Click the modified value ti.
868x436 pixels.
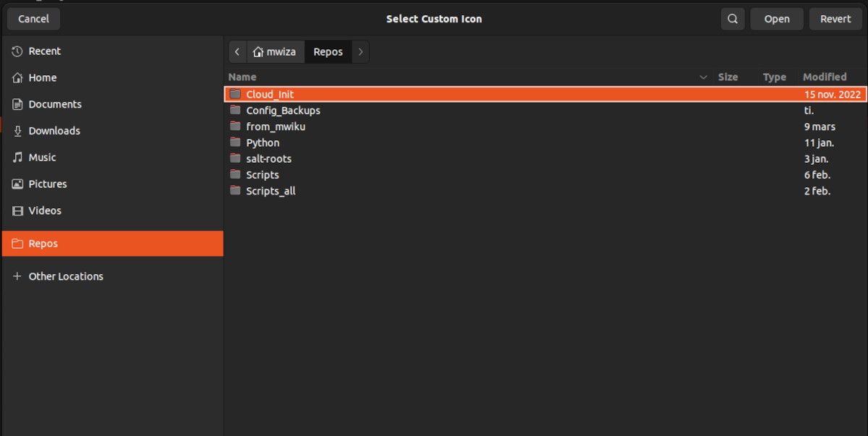click(809, 110)
